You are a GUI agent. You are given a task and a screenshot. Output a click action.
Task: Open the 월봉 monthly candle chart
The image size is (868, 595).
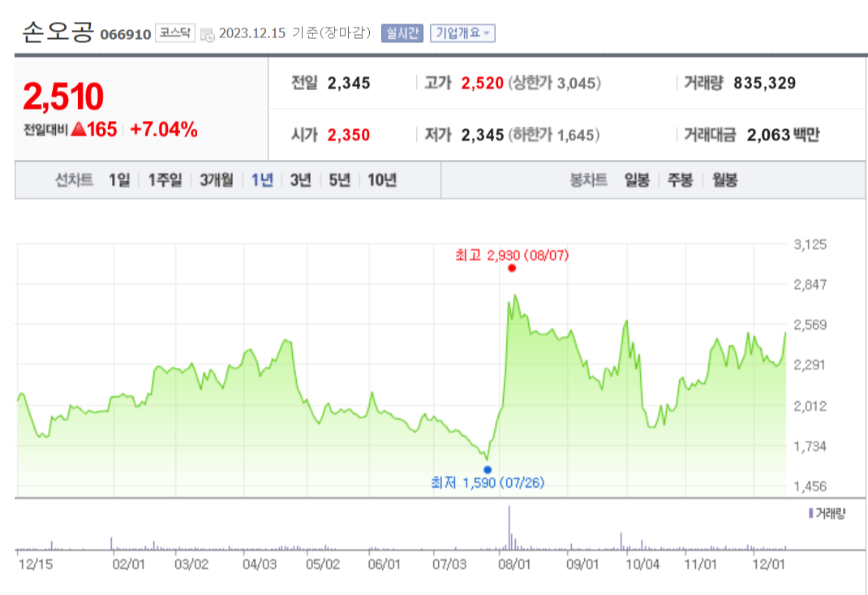click(x=724, y=180)
